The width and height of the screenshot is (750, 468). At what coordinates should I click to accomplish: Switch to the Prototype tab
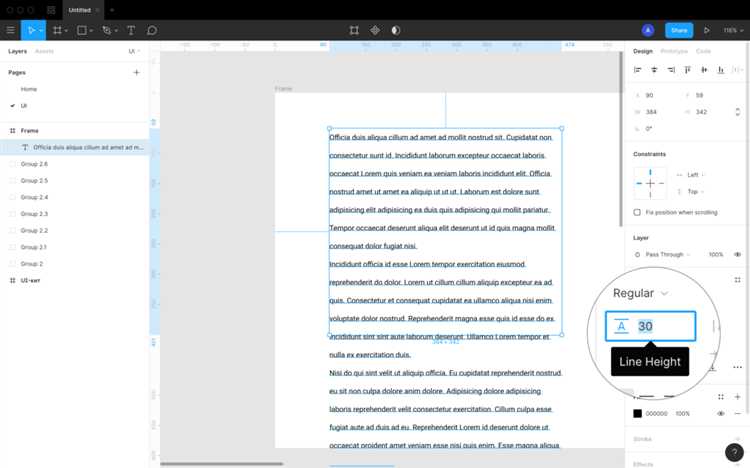click(674, 51)
